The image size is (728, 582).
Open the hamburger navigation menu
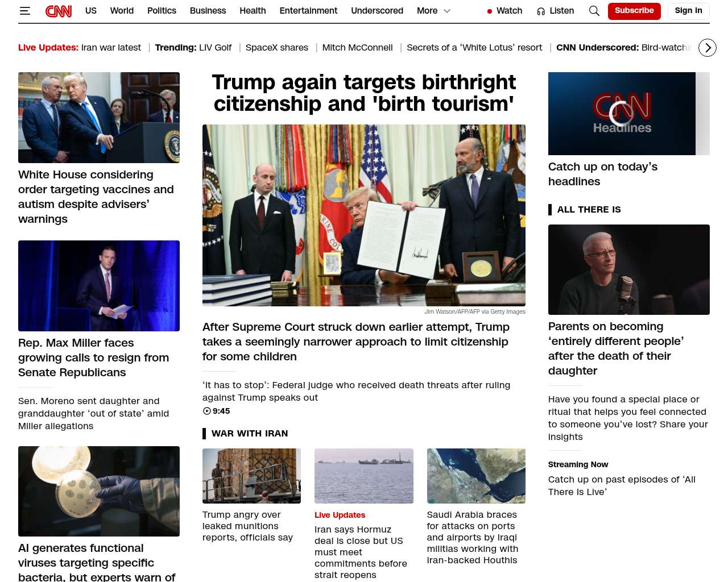(x=25, y=11)
